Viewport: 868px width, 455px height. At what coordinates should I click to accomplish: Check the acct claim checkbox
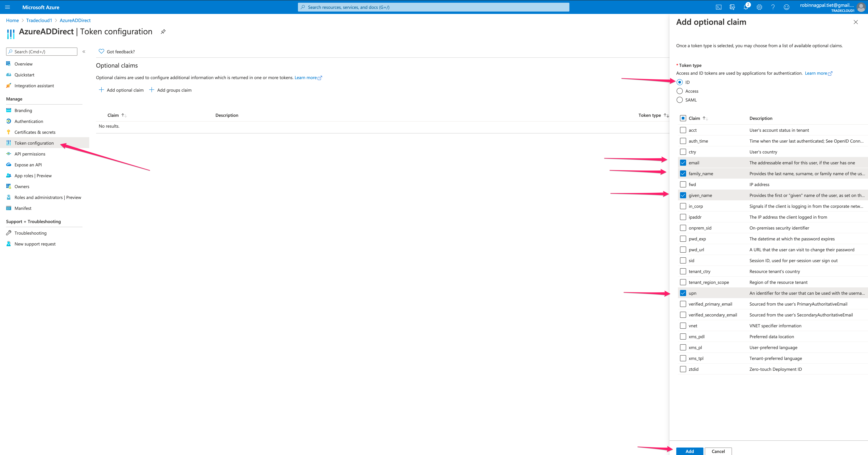click(x=683, y=130)
